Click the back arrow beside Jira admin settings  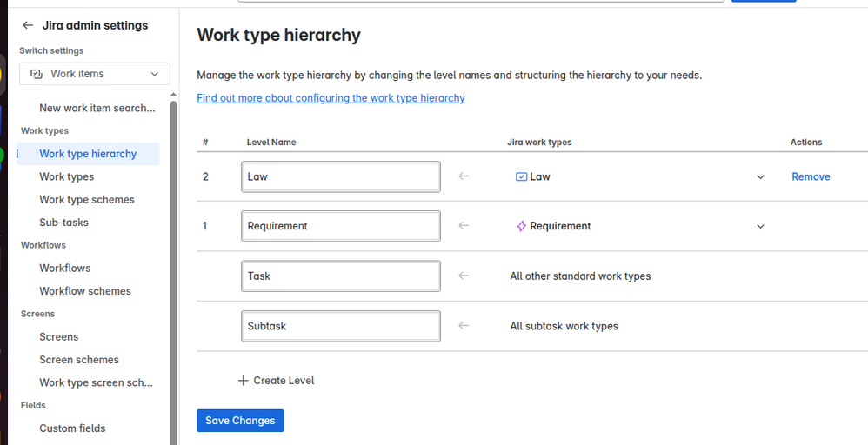28,26
